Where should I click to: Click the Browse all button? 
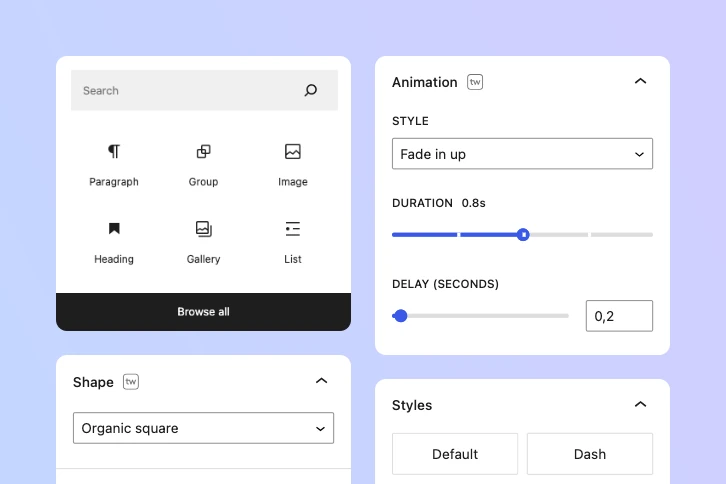tap(203, 312)
